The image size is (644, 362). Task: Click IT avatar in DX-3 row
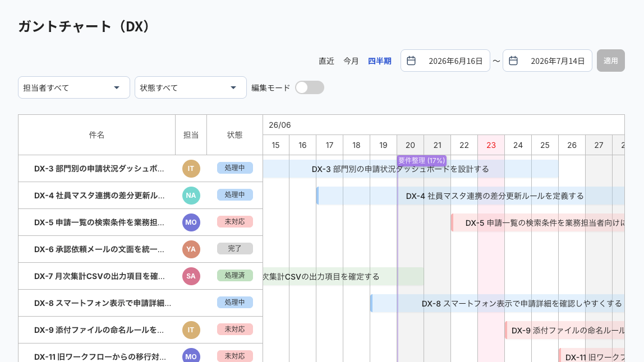coord(191,169)
